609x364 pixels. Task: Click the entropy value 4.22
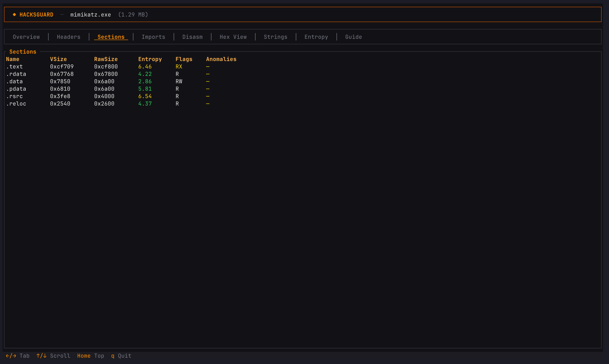[145, 74]
